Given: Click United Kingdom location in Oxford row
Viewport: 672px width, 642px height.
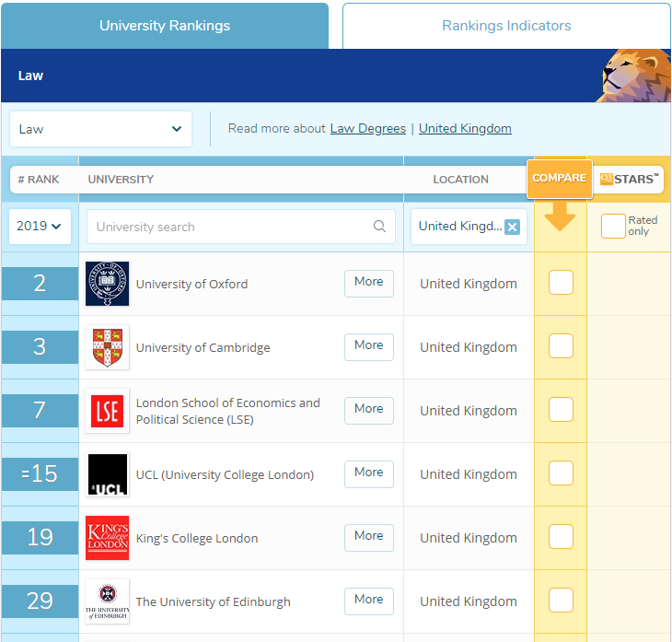Looking at the screenshot, I should (469, 284).
